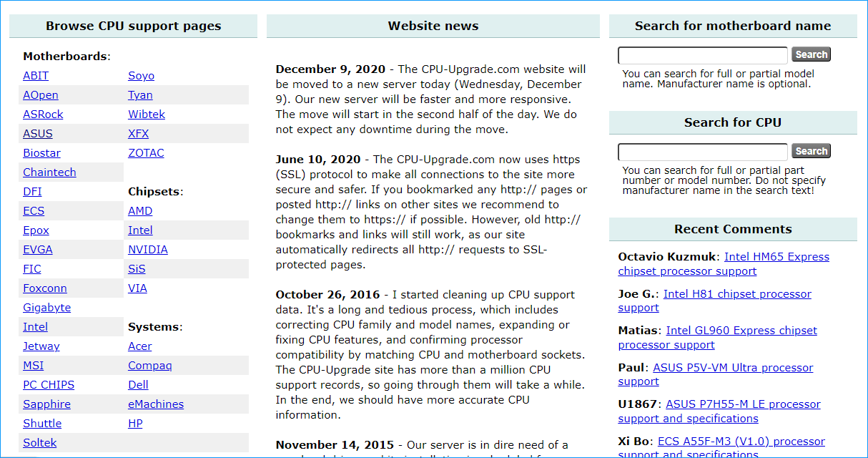The width and height of the screenshot is (868, 458).
Task: Click the Website news heading
Action: pyautogui.click(x=433, y=26)
